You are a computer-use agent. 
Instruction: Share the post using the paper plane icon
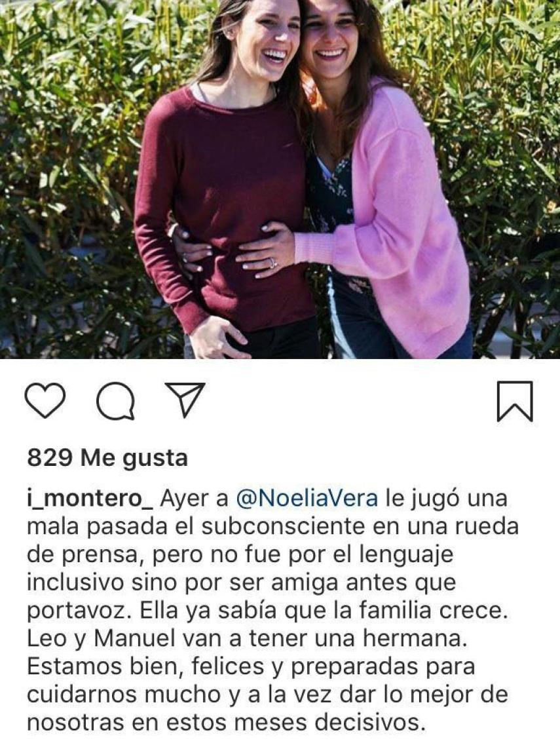coord(185,399)
